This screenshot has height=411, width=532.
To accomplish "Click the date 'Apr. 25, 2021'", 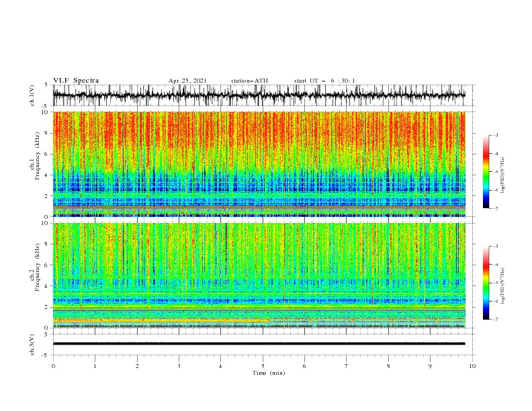I will [x=187, y=81].
